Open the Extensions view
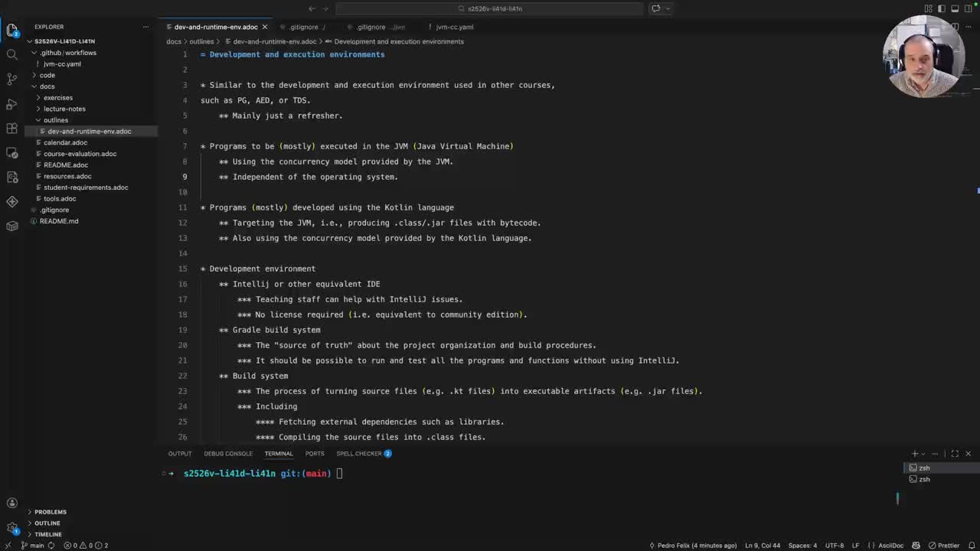 tap(11, 128)
